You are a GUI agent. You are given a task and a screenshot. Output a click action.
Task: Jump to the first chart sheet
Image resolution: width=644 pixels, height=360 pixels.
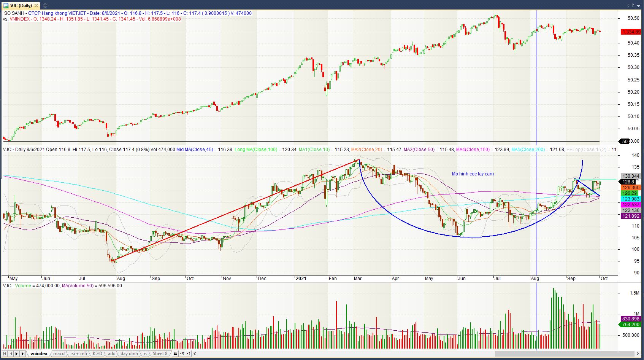pos(5,354)
